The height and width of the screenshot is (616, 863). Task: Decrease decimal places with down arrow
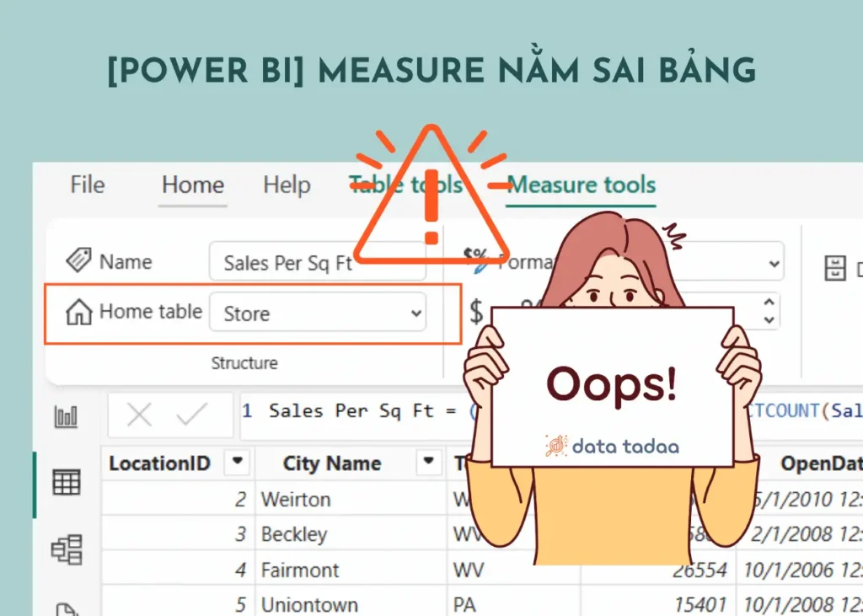click(769, 320)
